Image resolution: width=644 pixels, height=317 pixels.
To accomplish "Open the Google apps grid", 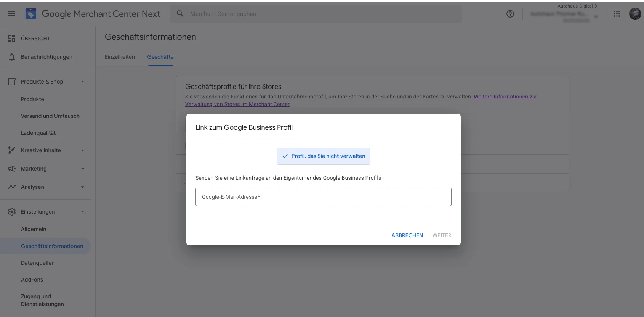I will [x=617, y=14].
